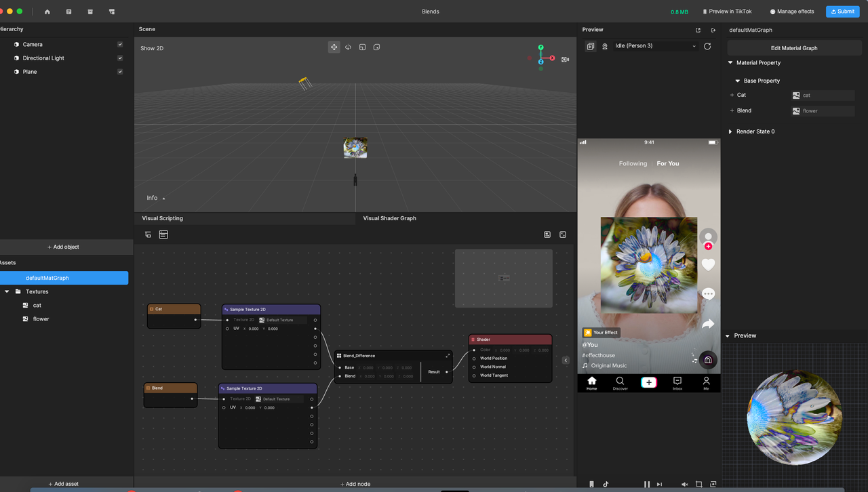Collapse the material Preview section
The image size is (868, 492).
click(728, 335)
